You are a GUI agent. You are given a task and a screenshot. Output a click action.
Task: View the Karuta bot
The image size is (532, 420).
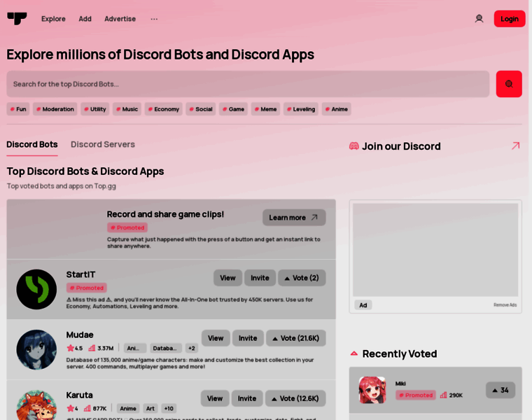[215, 398]
